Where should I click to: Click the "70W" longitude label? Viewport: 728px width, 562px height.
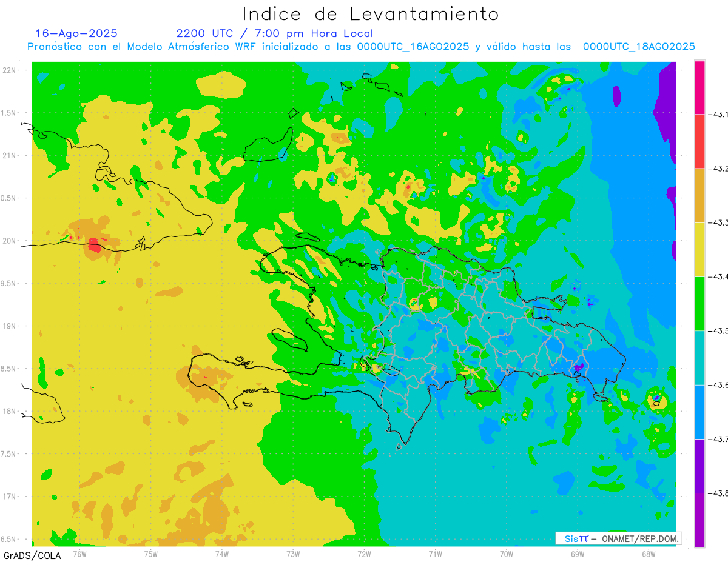[x=507, y=554]
